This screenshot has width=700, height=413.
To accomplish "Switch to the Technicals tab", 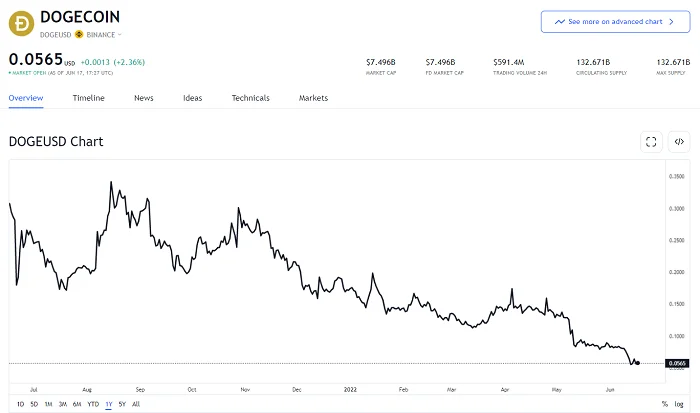I will pos(250,98).
